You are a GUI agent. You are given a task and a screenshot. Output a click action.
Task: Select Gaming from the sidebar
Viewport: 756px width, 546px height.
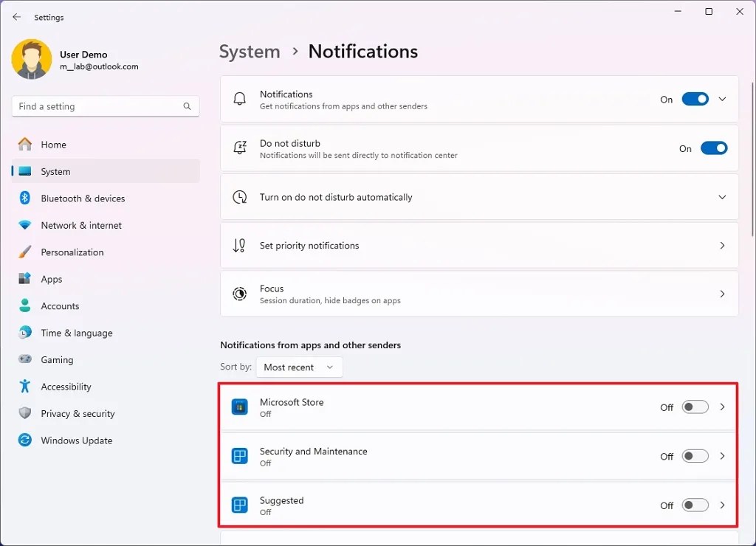coord(55,359)
